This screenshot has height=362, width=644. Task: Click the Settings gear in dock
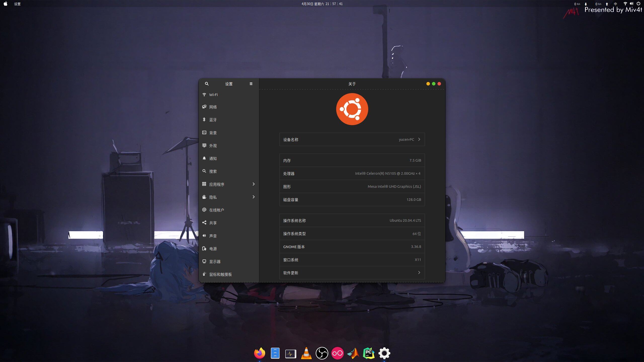pyautogui.click(x=384, y=353)
